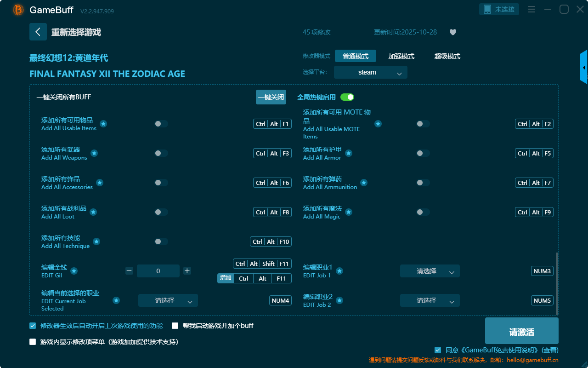Image resolution: width=588 pixels, height=368 pixels.
Task: Switch to 超级模式 mode tab
Action: [447, 56]
